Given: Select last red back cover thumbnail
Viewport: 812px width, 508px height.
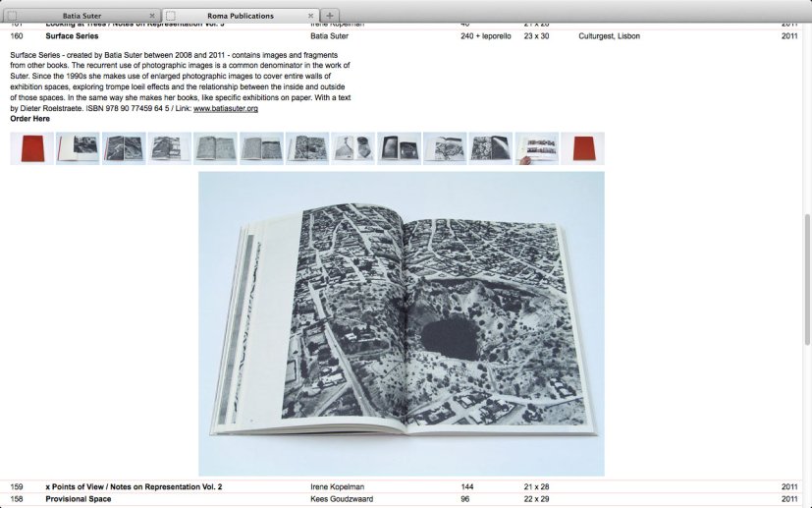Looking at the screenshot, I should tap(582, 148).
